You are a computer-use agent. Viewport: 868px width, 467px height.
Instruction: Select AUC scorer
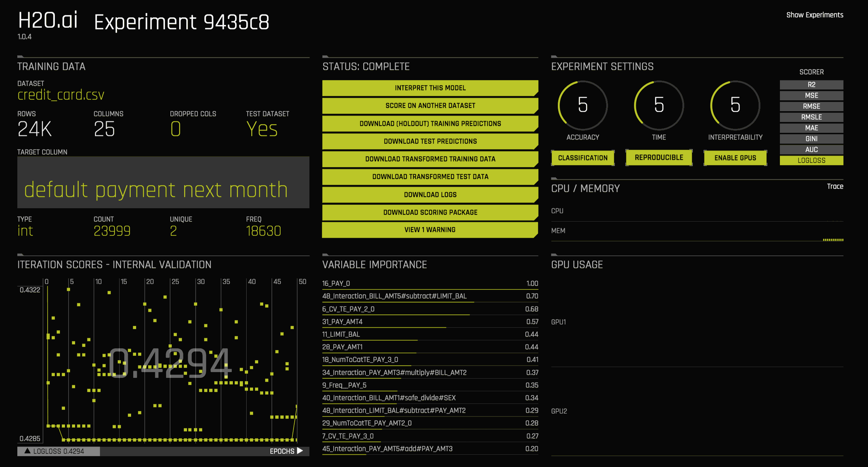click(811, 149)
